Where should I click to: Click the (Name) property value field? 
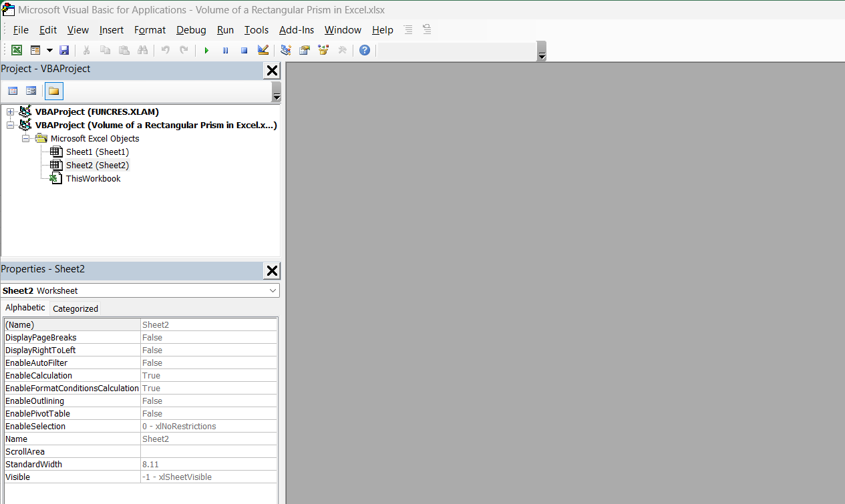click(208, 324)
